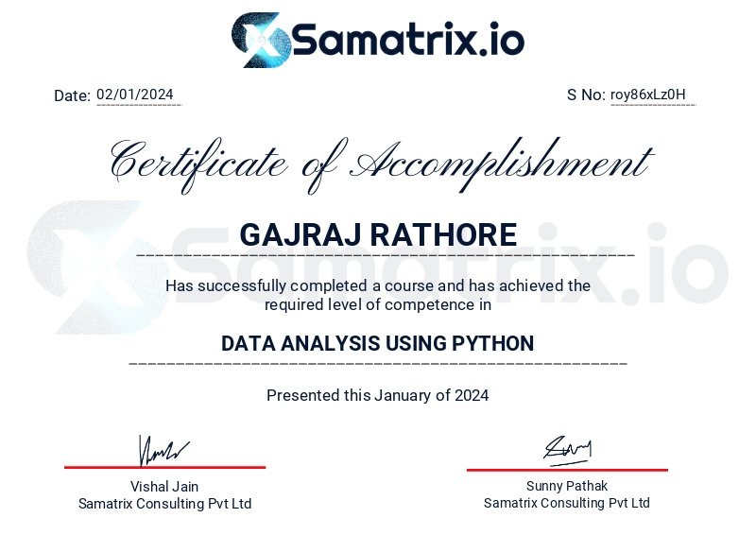The height and width of the screenshot is (535, 756).
Task: Click the "Has successfully completed a course" line
Action: [x=378, y=285]
